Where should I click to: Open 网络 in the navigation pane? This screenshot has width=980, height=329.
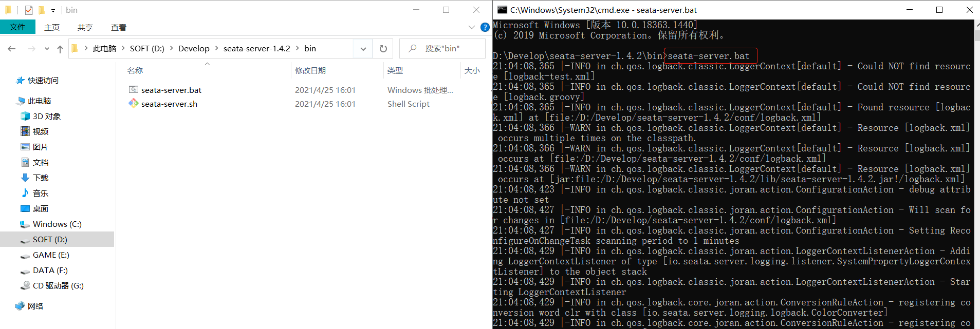pos(35,306)
